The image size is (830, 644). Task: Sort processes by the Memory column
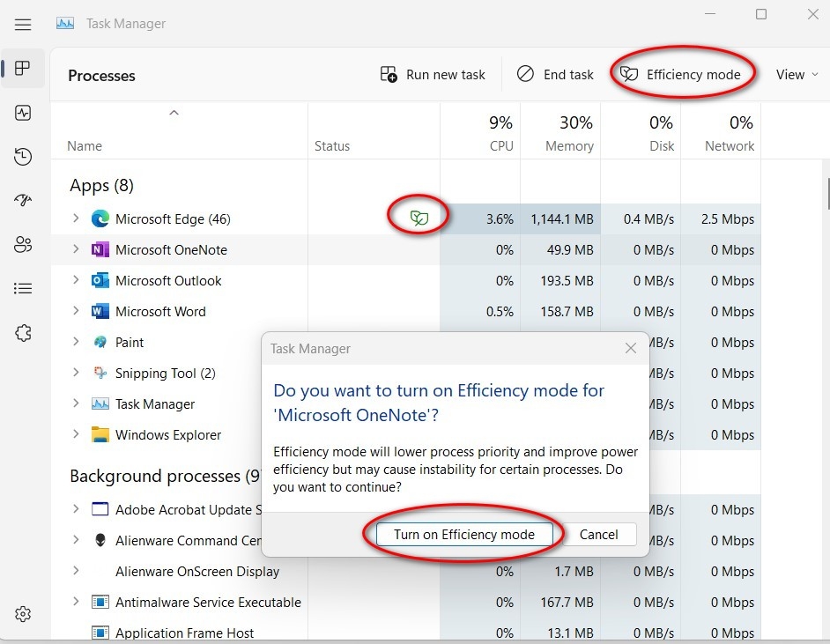pyautogui.click(x=568, y=132)
